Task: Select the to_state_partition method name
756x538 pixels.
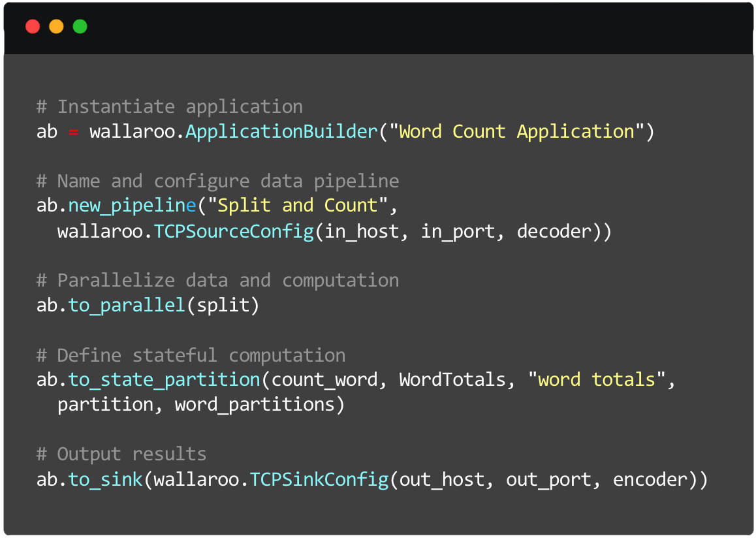Action: [x=165, y=380]
